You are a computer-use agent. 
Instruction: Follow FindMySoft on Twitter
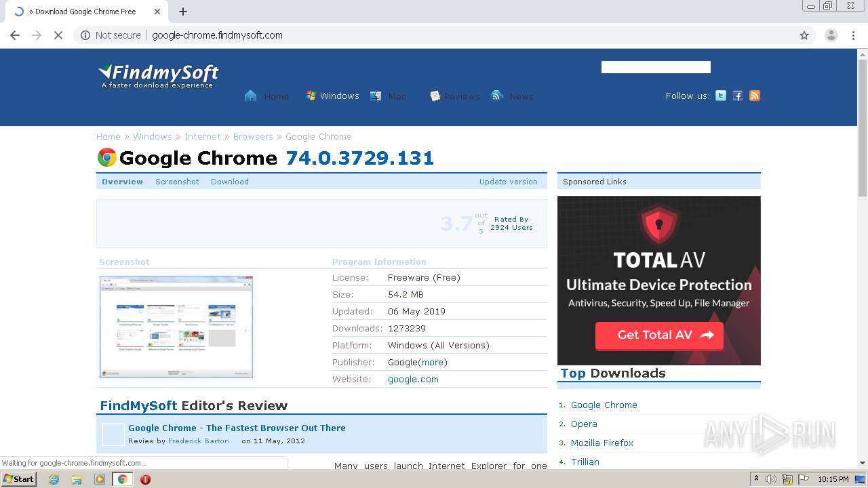[721, 96]
